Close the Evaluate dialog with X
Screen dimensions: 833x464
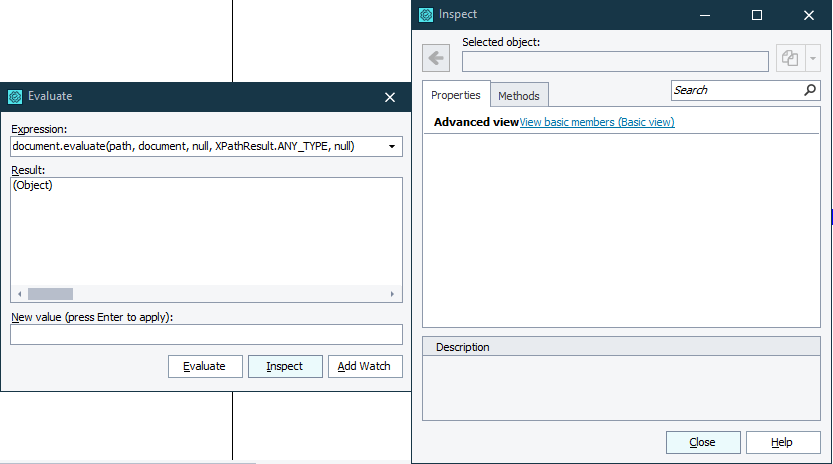pyautogui.click(x=390, y=97)
